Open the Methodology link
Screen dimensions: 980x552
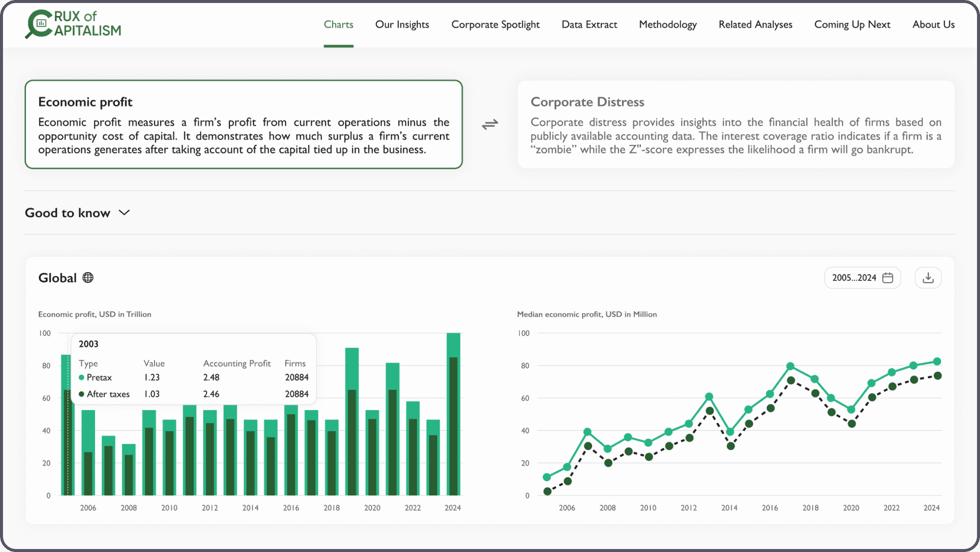[x=667, y=24]
